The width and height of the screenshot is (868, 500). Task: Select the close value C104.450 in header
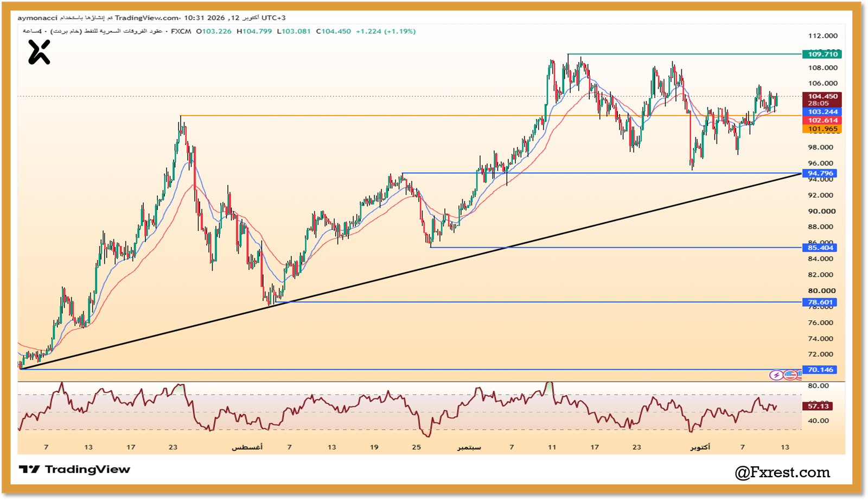(334, 31)
